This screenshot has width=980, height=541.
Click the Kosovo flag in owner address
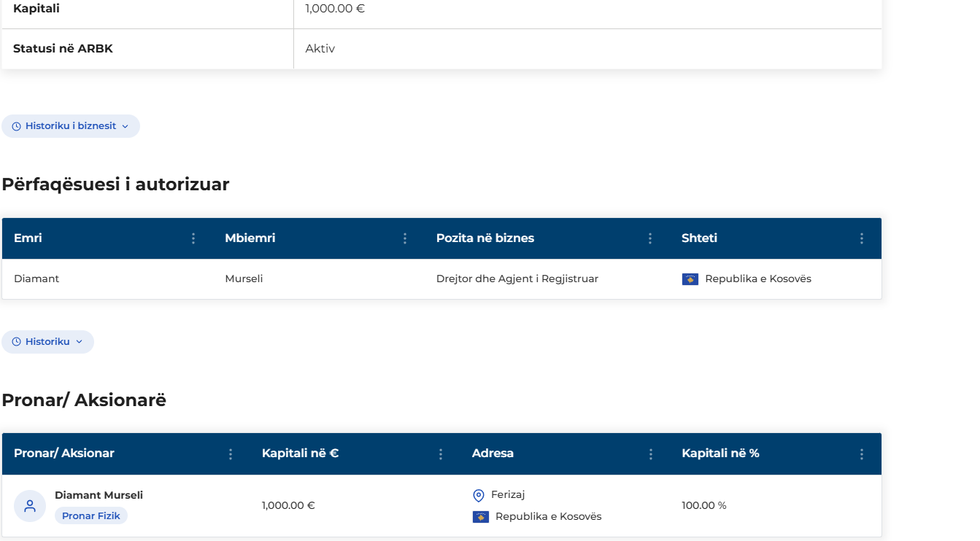481,517
